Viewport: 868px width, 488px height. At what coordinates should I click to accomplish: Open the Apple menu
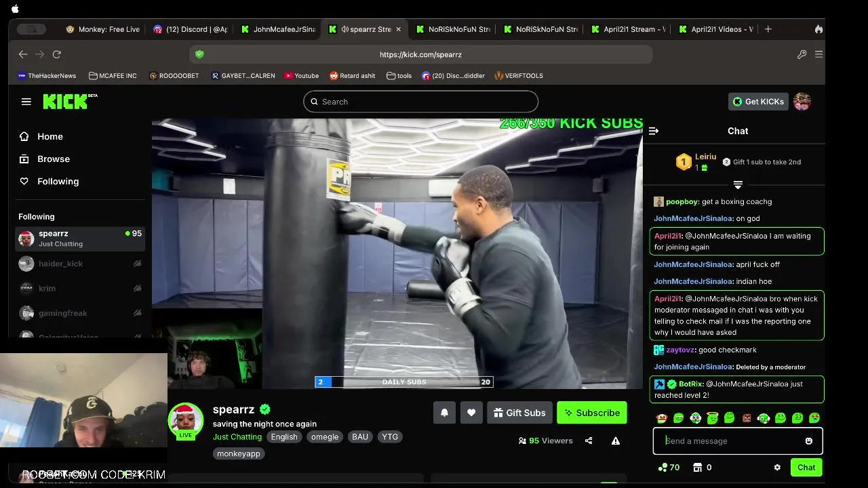pos(15,9)
